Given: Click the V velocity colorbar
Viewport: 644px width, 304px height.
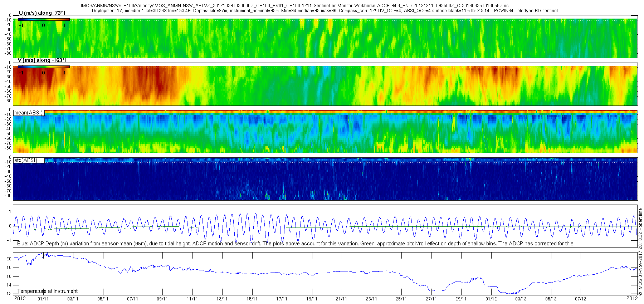Looking at the screenshot, I should 44,67.
